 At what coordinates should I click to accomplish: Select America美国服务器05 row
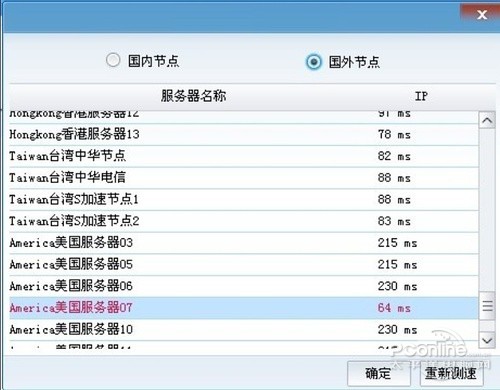click(244, 265)
